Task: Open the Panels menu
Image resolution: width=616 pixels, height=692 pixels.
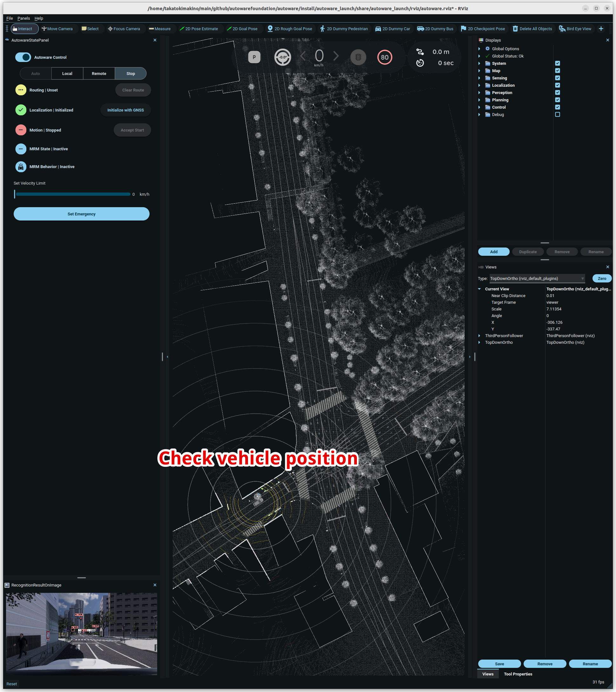Action: point(24,18)
